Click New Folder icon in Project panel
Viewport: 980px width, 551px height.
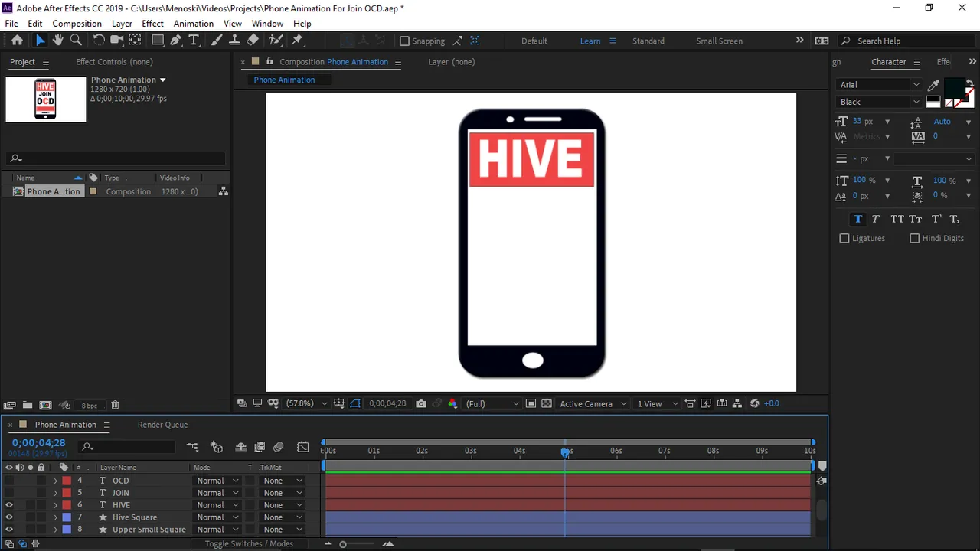pos(28,406)
